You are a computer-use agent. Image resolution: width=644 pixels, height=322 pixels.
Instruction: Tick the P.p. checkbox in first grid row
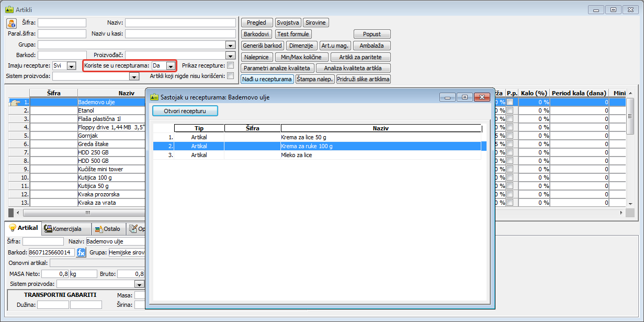(x=510, y=103)
